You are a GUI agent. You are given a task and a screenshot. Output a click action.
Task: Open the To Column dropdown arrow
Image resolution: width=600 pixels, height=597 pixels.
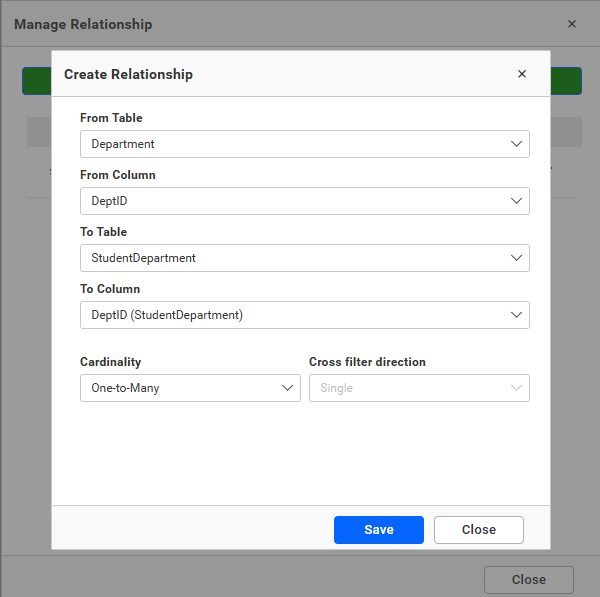[516, 315]
